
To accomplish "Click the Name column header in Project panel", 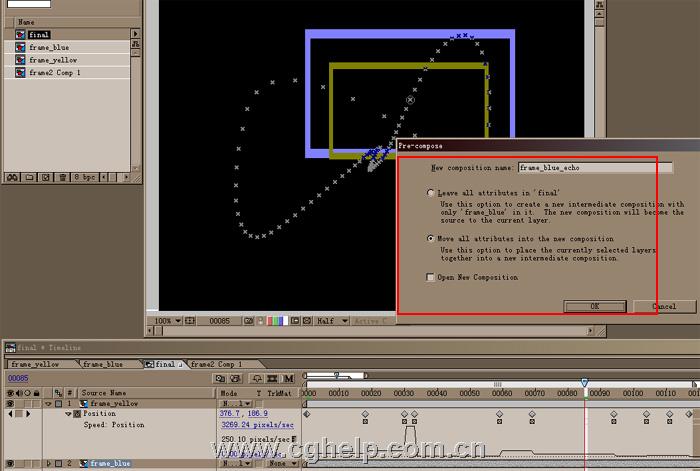I will (26, 22).
